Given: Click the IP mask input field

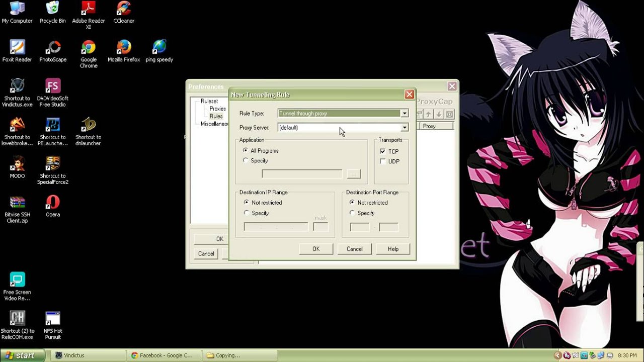Looking at the screenshot, I should tap(320, 227).
